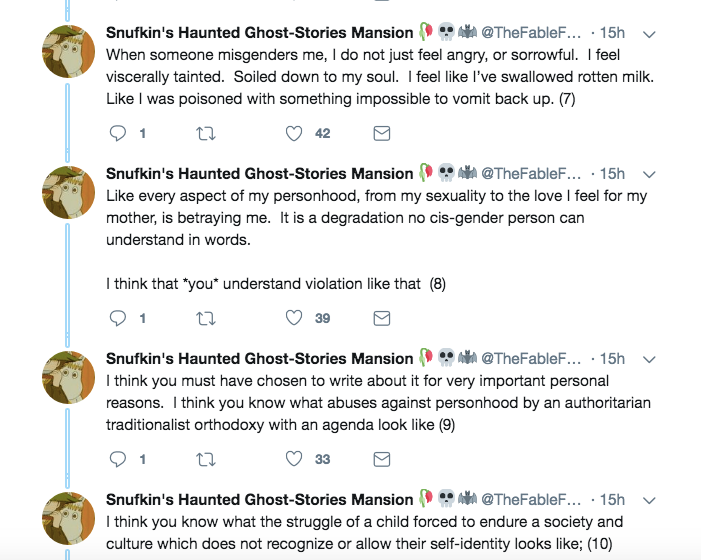Open more options chevron on tweet (7)
This screenshot has height=560, width=701.
[x=649, y=33]
